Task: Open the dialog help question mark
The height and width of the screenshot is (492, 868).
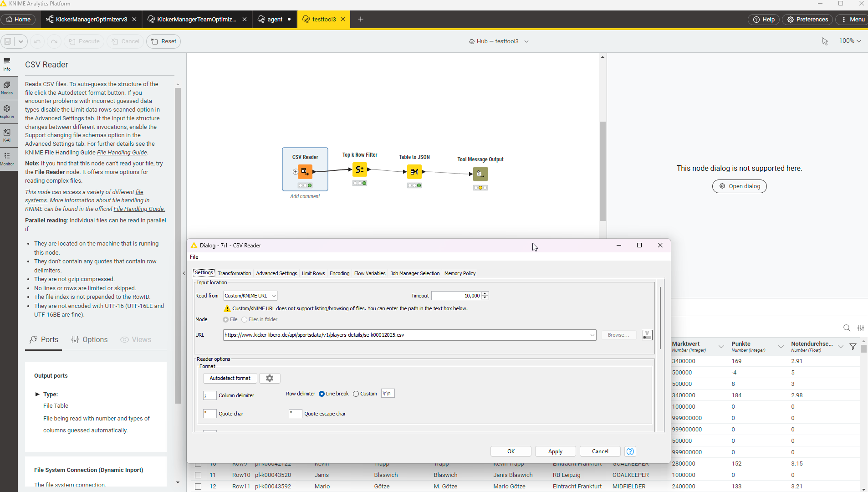Action: pyautogui.click(x=630, y=451)
